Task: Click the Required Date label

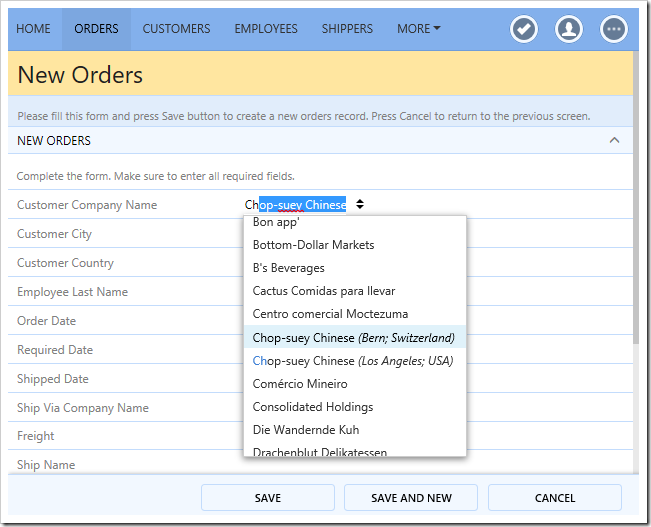Action: (x=55, y=350)
